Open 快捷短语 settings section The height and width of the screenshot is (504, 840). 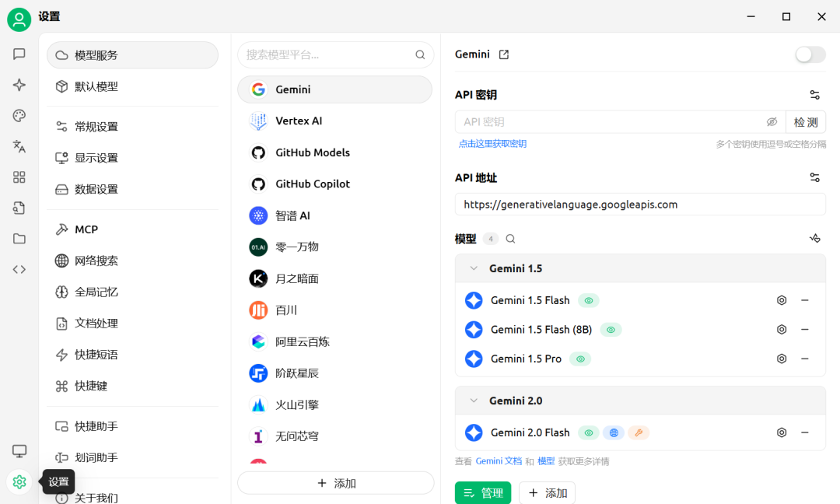132,355
